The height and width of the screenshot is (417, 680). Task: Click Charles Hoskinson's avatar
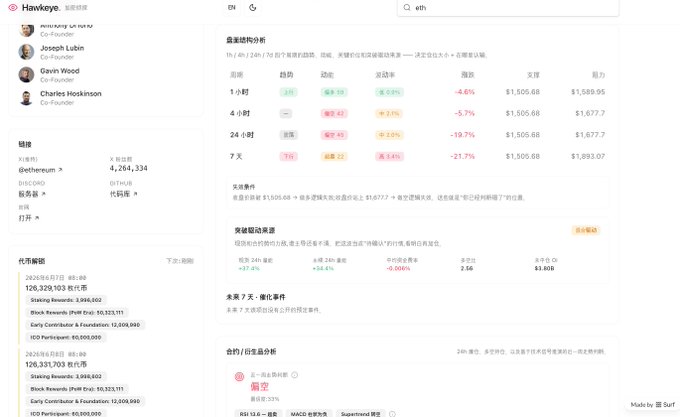26,98
